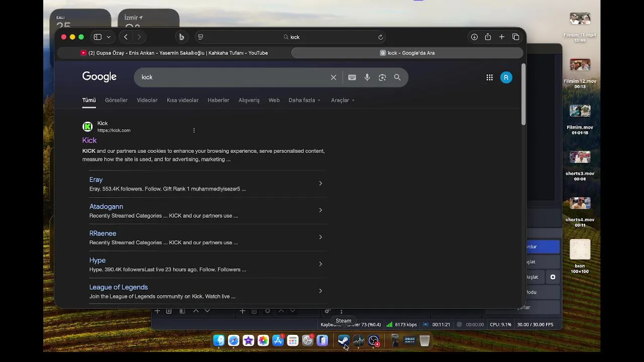Open the Safari share menu
This screenshot has height=362, width=644.
click(488, 37)
